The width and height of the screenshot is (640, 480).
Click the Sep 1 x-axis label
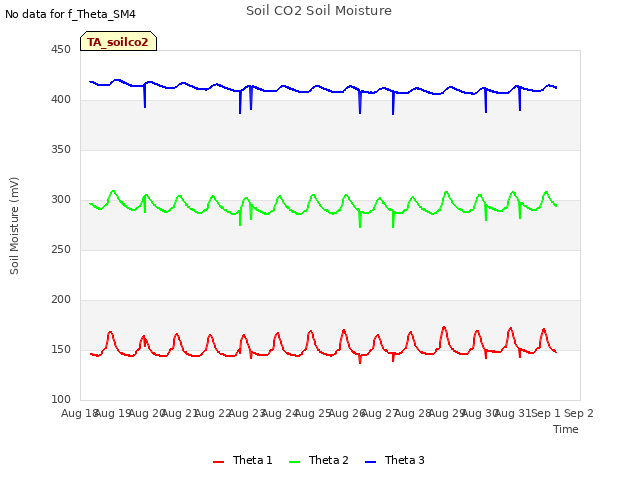546,413
